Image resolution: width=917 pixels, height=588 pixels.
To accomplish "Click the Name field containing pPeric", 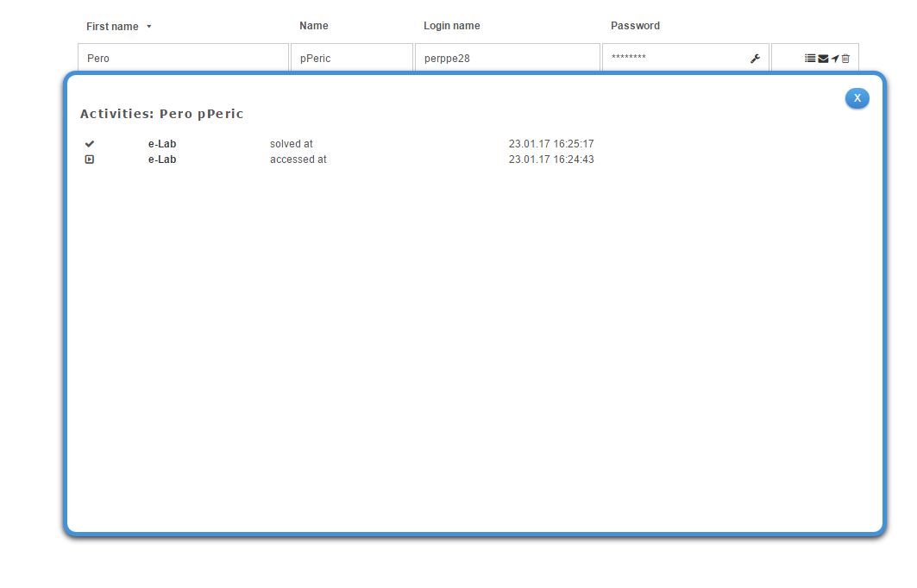I will click(351, 59).
